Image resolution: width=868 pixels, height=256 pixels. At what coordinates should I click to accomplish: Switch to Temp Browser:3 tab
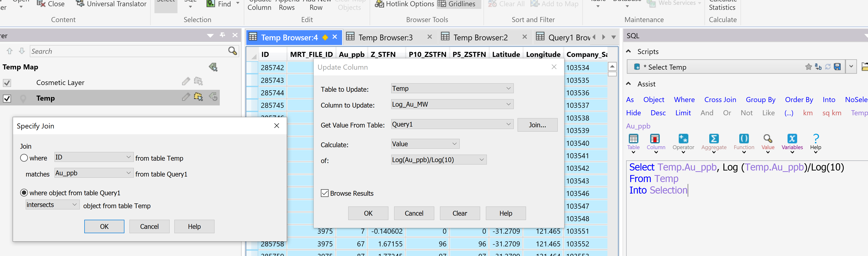click(385, 37)
